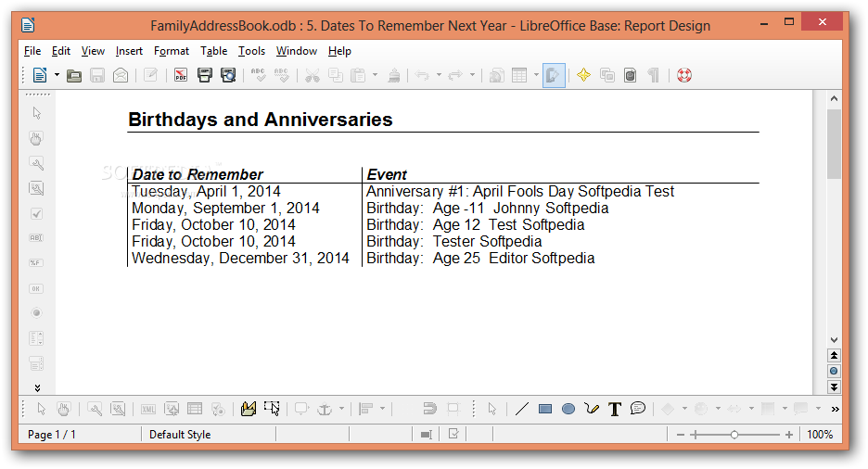
Task: Click the Text Box control in sidebar
Action: [x=36, y=238]
